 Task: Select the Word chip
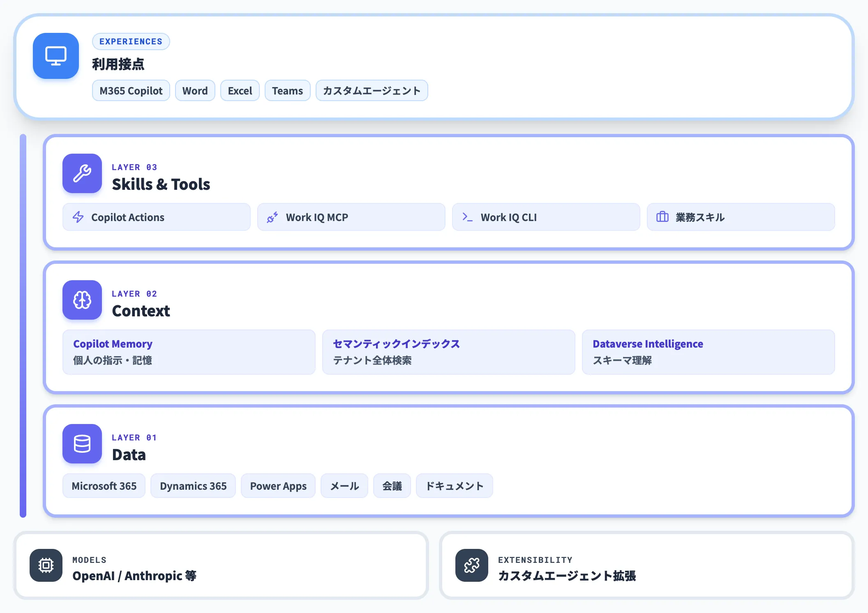[x=195, y=90]
